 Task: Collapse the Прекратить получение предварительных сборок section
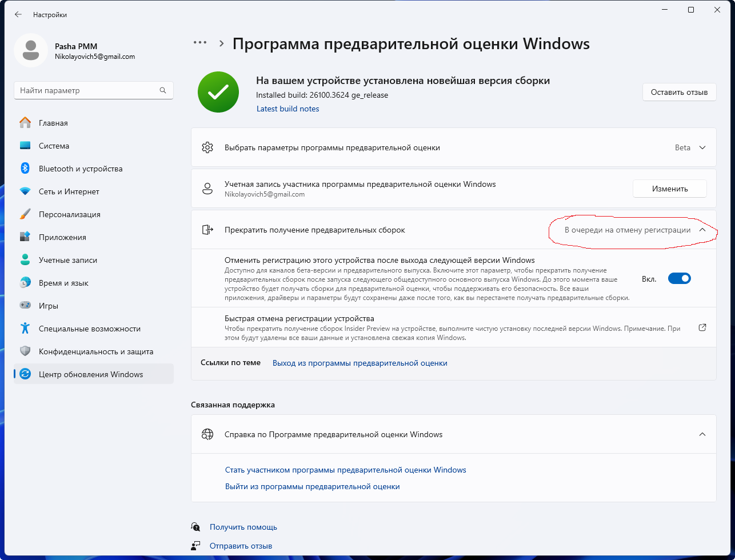[702, 230]
